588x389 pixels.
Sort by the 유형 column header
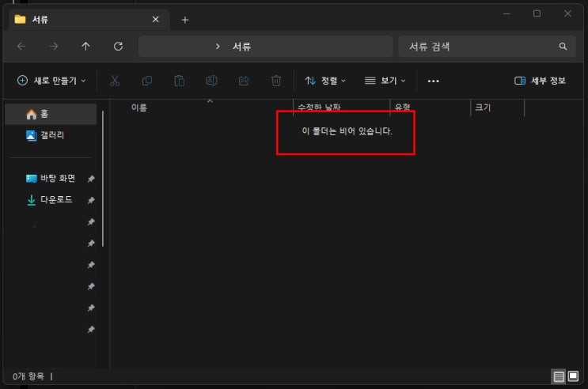402,108
